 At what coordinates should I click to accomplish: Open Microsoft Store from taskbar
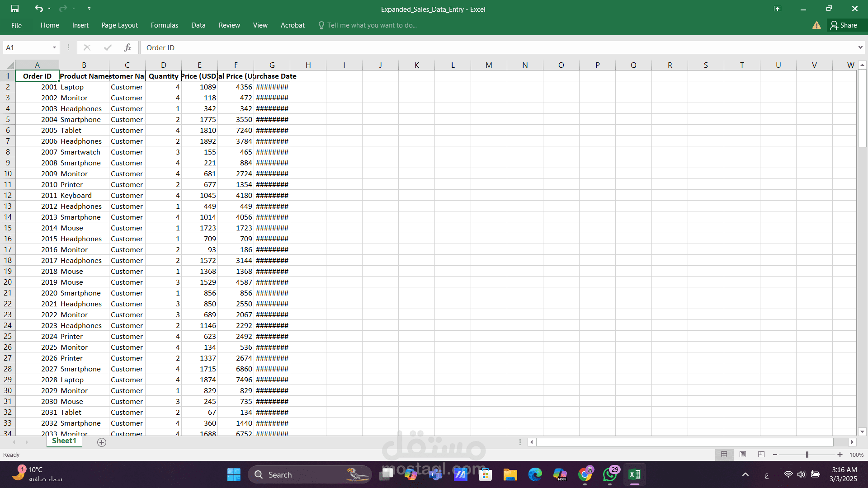pos(485,474)
